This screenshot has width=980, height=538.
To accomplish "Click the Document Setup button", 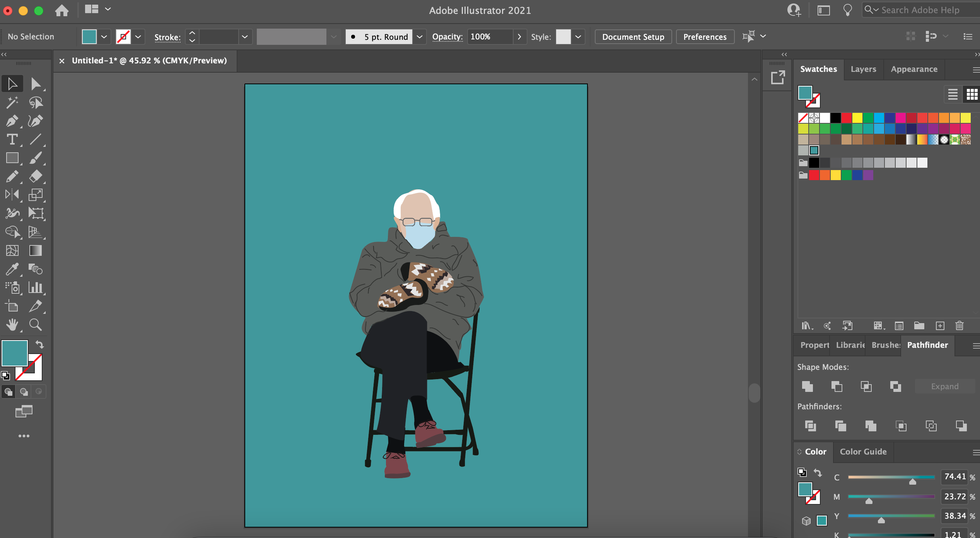I will 633,36.
